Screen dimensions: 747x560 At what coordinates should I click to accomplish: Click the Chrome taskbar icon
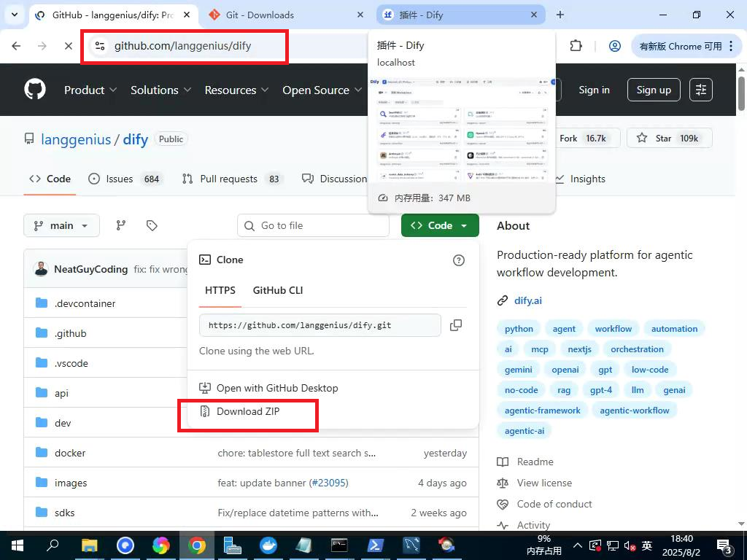[x=196, y=545]
